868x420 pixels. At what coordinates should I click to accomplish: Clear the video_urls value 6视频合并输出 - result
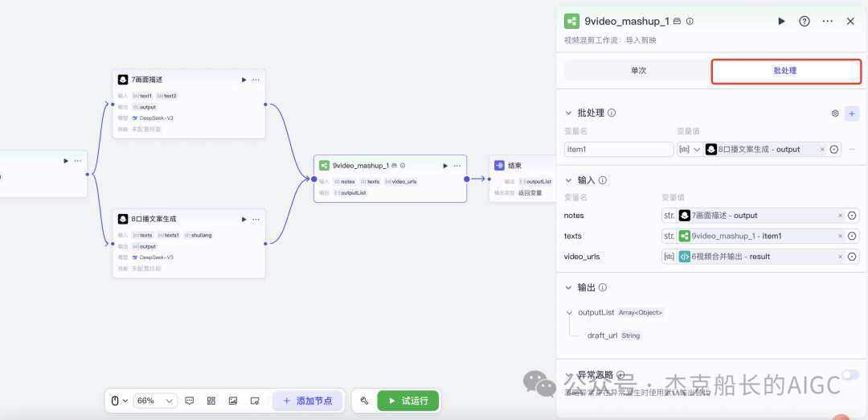coord(841,257)
